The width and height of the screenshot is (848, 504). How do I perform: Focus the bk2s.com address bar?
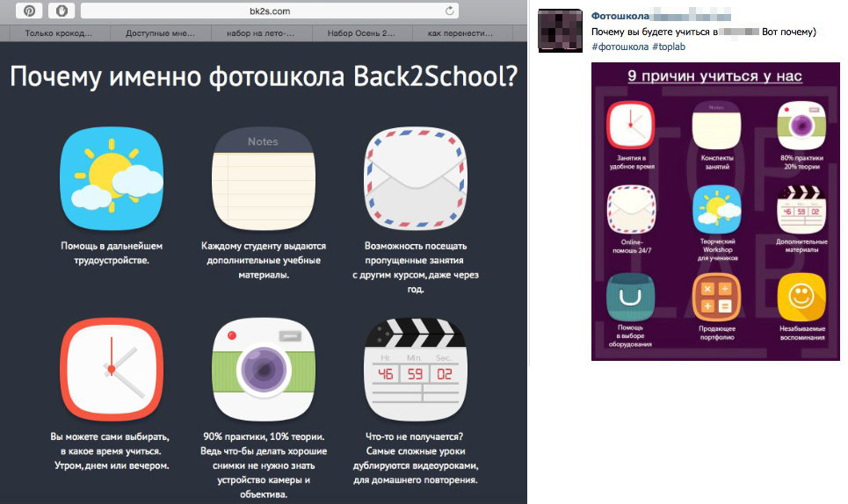click(x=269, y=11)
